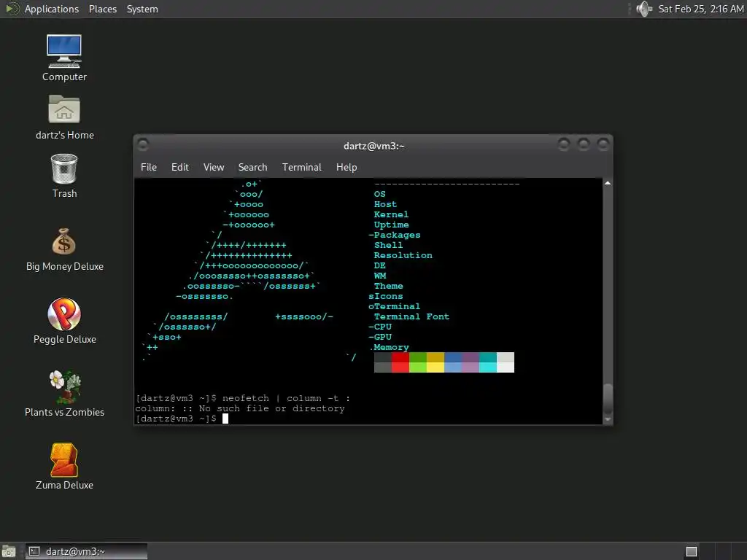Click the blue color block in neofetch palette

(453, 362)
